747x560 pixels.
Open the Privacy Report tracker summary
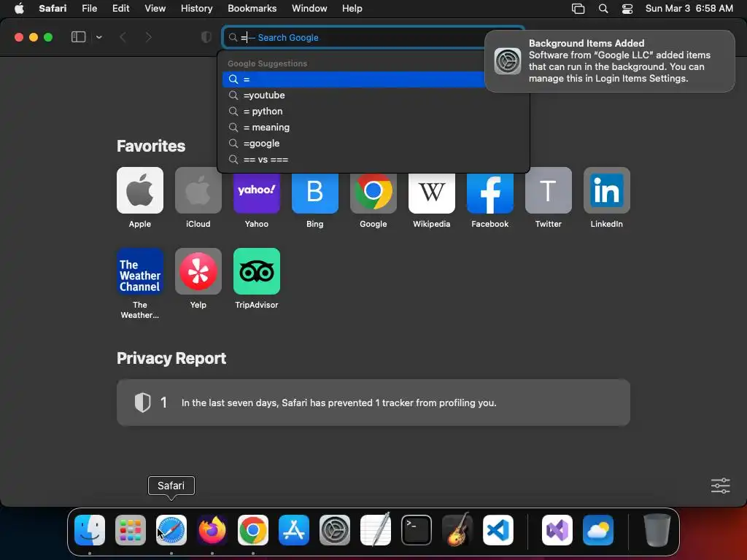click(373, 402)
